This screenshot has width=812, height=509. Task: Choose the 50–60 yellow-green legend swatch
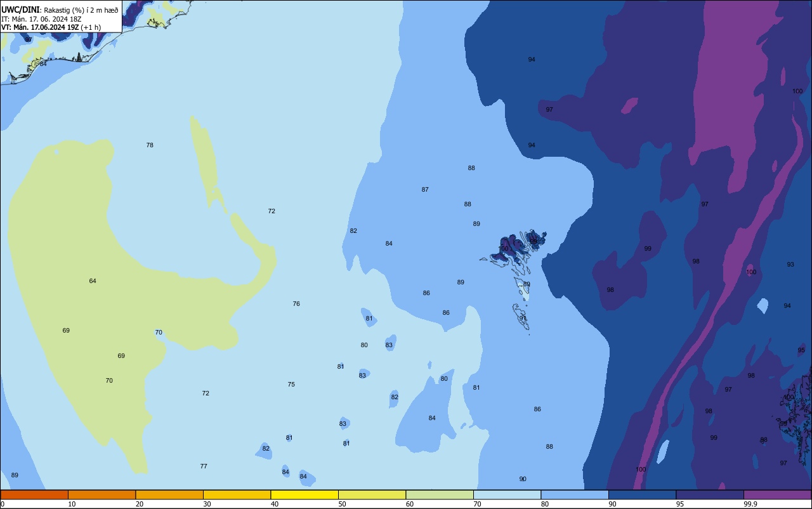pyautogui.click(x=372, y=494)
